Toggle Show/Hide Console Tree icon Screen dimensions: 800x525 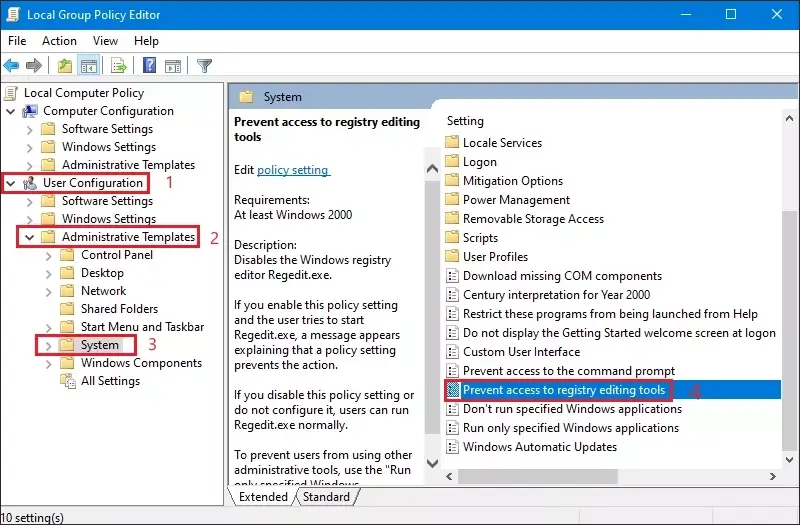click(89, 65)
